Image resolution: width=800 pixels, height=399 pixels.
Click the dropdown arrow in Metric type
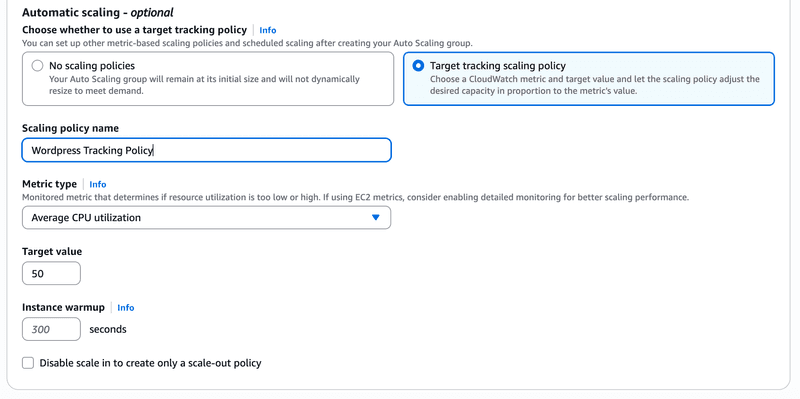click(x=376, y=217)
